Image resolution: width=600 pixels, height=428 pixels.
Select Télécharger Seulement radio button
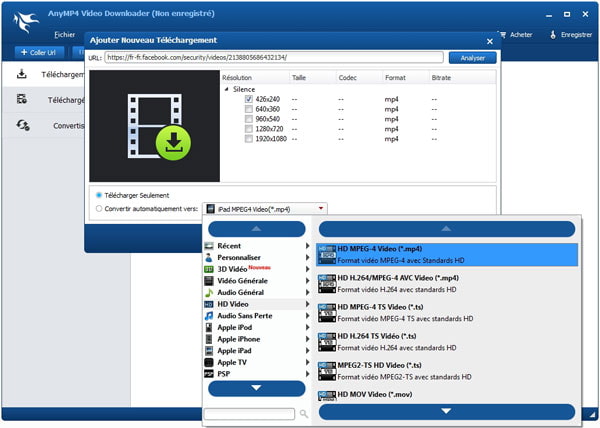[x=98, y=195]
